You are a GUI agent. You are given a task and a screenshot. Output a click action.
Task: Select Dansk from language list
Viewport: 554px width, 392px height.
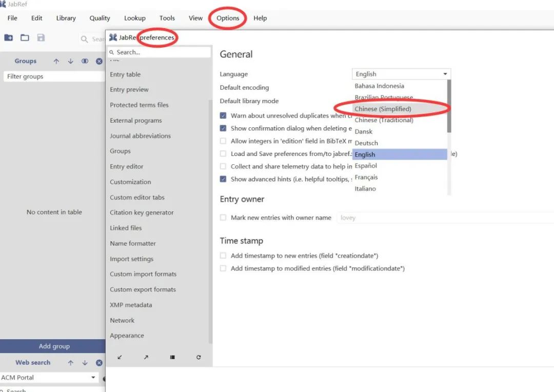click(400, 131)
